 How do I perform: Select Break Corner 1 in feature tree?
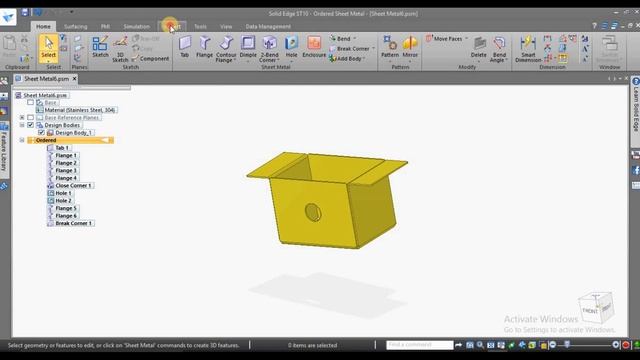pyautogui.click(x=70, y=223)
